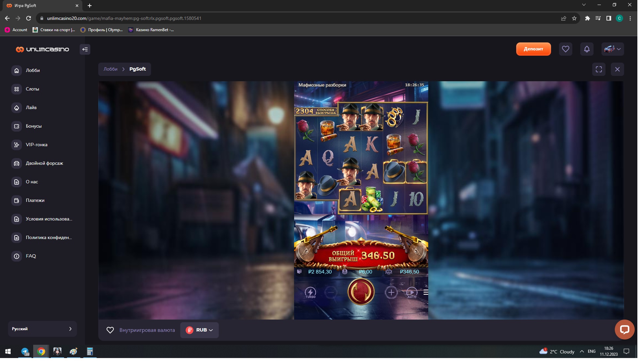Open the live chat support bubble

point(624,329)
